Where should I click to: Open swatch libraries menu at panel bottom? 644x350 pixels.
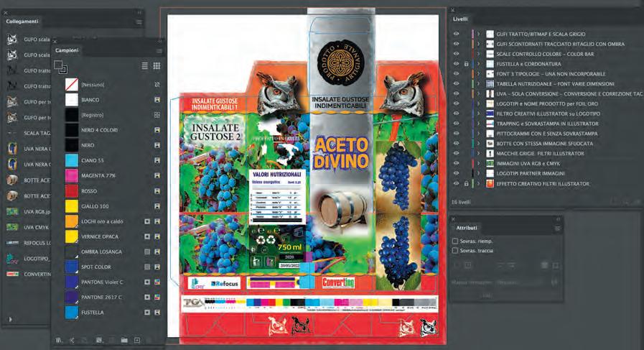point(59,341)
